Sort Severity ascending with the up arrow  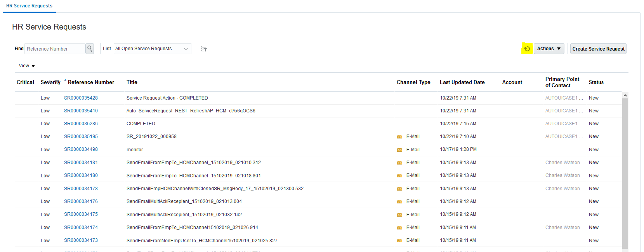50,81
